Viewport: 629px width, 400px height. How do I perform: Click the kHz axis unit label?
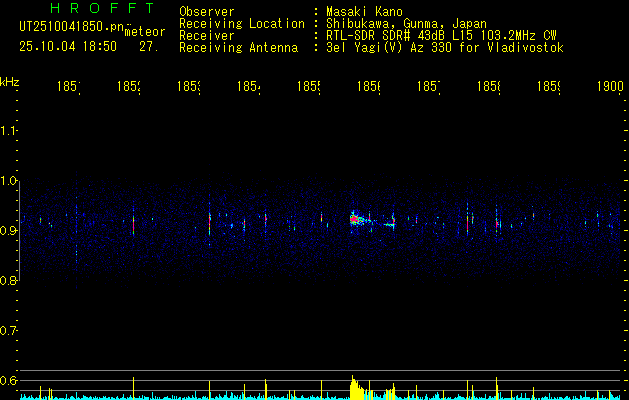(9, 83)
